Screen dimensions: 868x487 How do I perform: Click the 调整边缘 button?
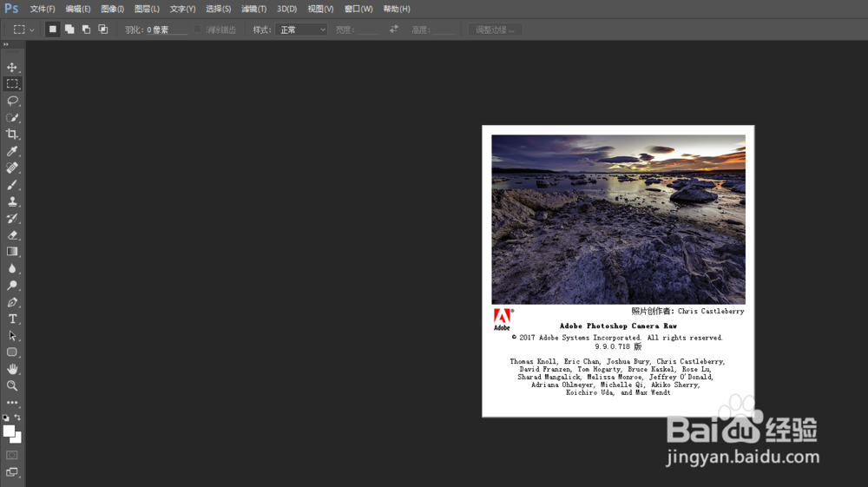pyautogui.click(x=496, y=30)
